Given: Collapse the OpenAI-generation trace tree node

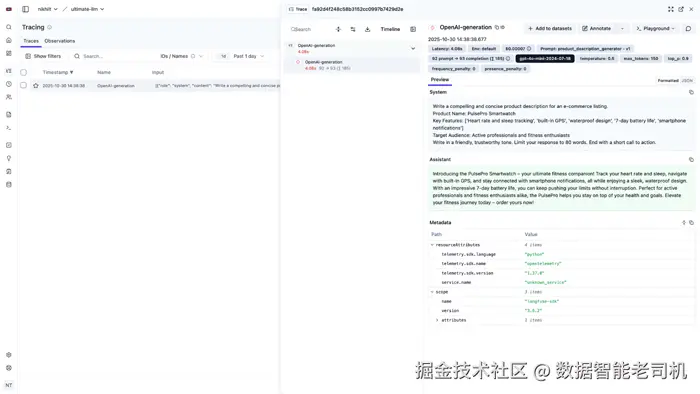Looking at the screenshot, I should coord(413,48).
